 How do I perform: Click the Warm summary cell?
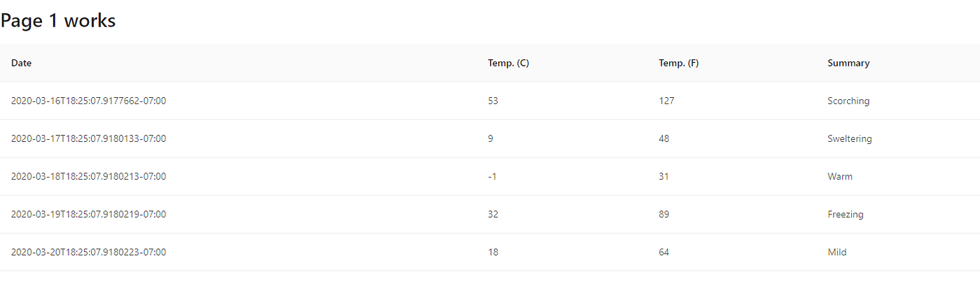tap(840, 176)
